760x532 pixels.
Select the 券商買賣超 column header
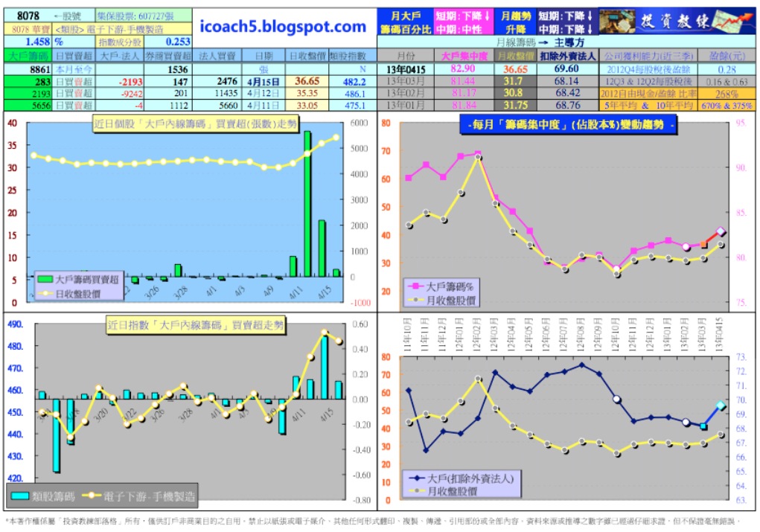point(168,56)
